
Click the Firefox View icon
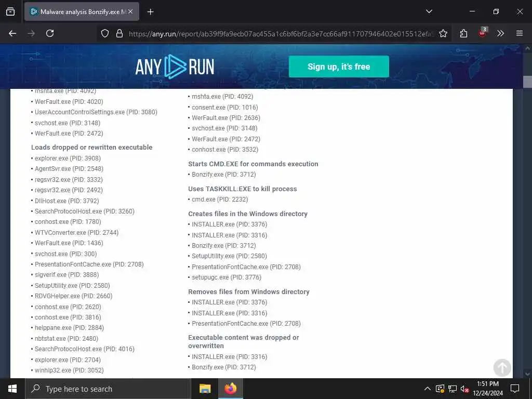[10, 11]
